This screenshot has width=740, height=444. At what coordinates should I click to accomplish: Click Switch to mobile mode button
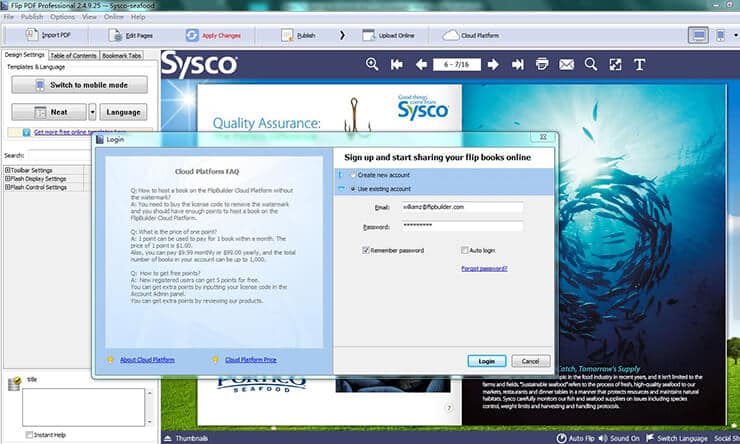tap(79, 85)
